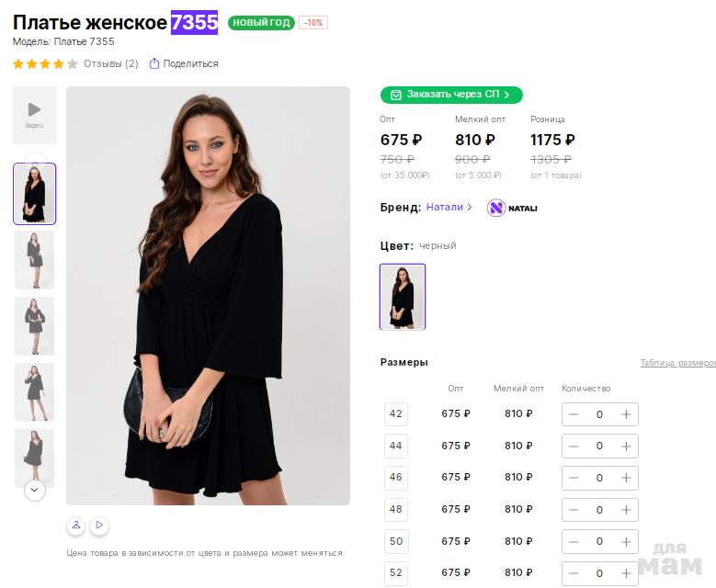This screenshot has width=716, height=588.
Task: Increase quantity for size 42
Action: click(x=626, y=414)
